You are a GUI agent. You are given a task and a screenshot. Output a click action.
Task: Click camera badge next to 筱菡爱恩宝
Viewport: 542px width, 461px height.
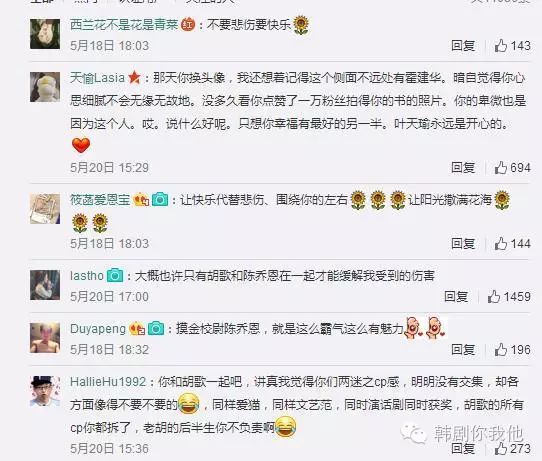160,199
